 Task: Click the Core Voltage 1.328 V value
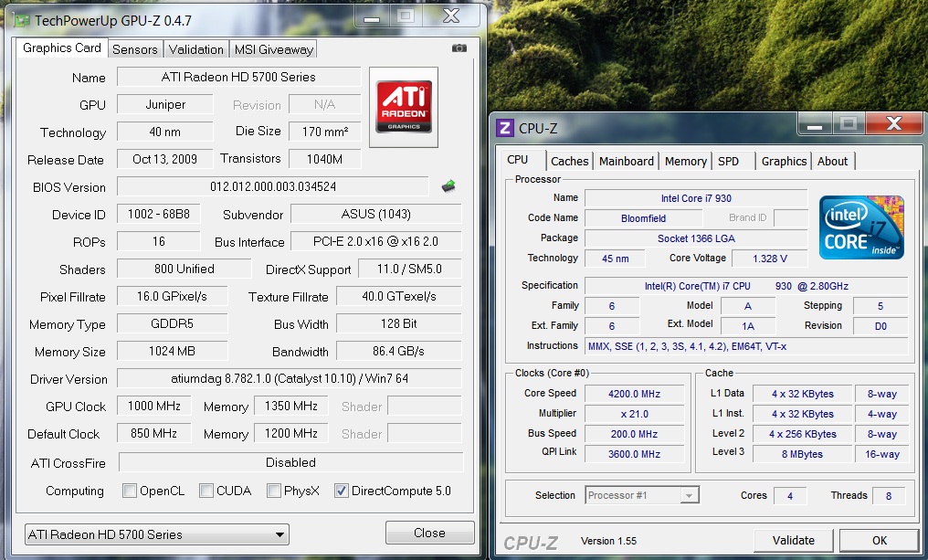click(769, 259)
